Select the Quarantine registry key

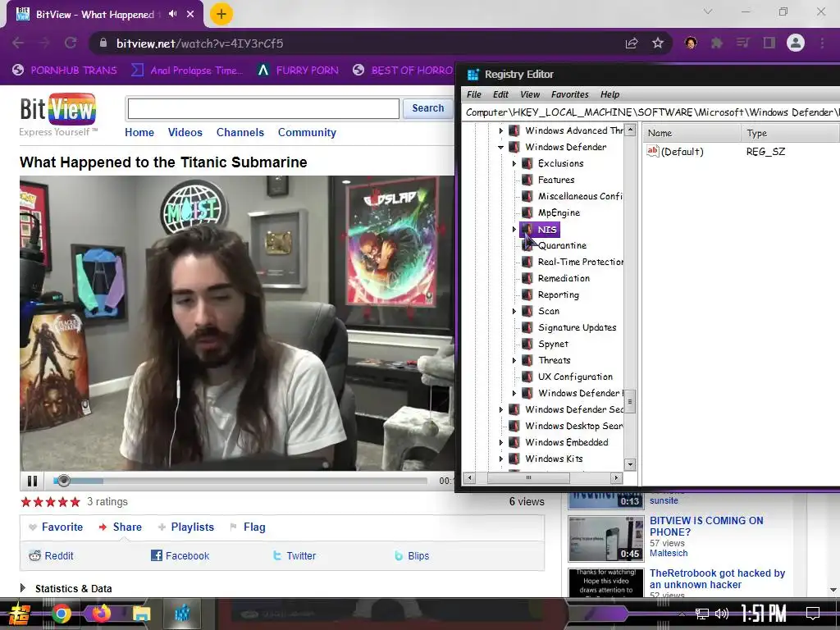(x=562, y=245)
